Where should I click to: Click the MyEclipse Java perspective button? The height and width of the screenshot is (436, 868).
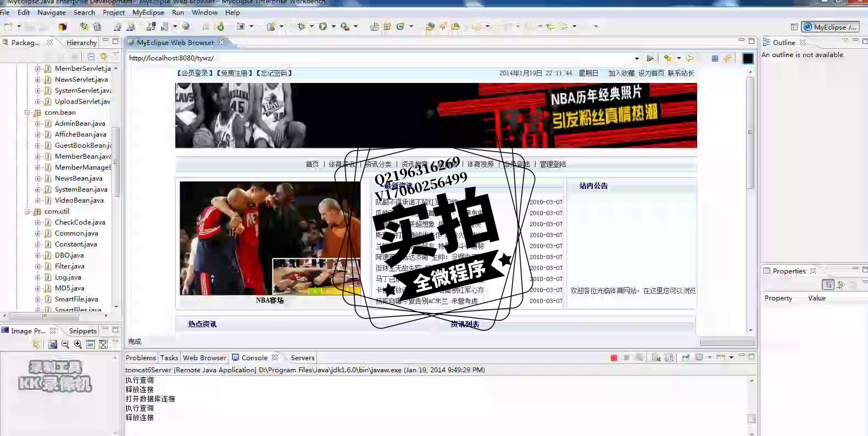(830, 27)
